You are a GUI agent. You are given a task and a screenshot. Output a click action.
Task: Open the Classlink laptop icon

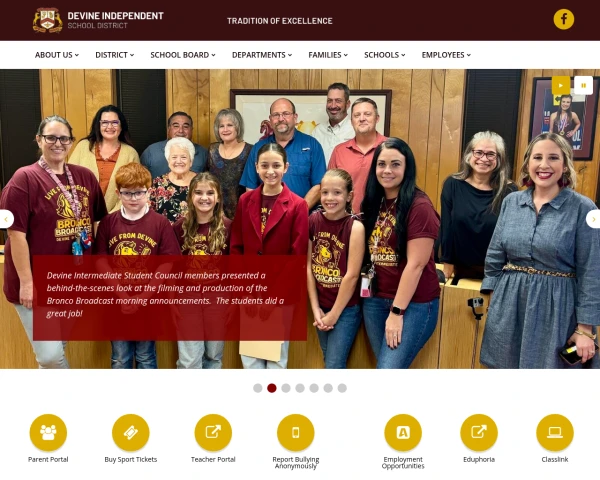click(554, 432)
